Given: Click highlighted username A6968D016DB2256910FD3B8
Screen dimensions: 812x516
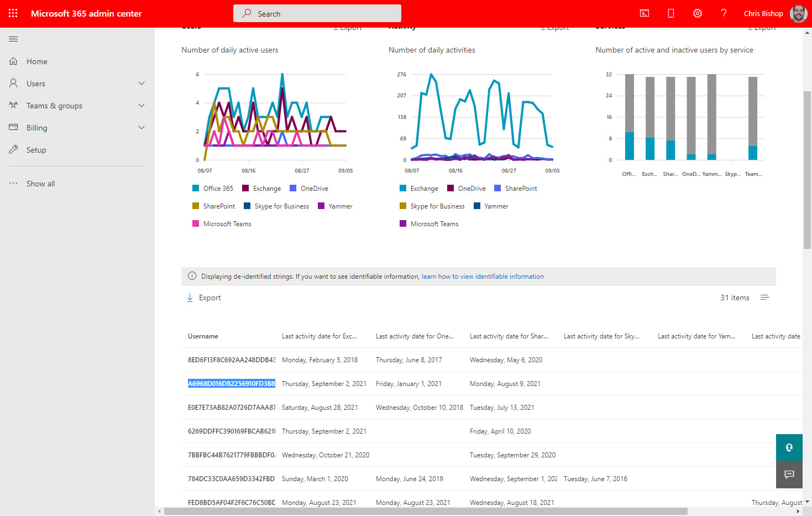Looking at the screenshot, I should [232, 384].
